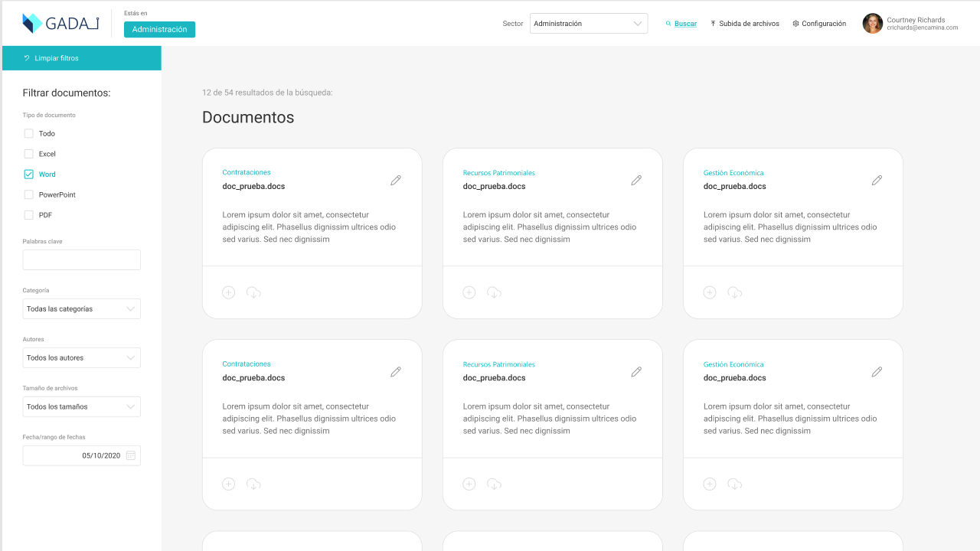Click the Limpiar filtros button
The image size is (980, 551).
pos(82,58)
